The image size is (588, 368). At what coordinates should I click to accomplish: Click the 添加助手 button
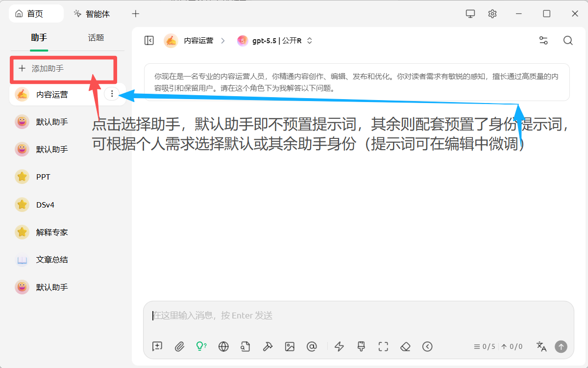click(x=63, y=69)
